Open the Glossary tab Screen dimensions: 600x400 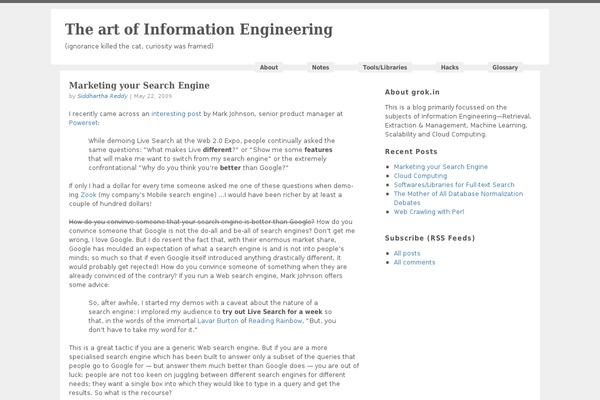pos(505,67)
